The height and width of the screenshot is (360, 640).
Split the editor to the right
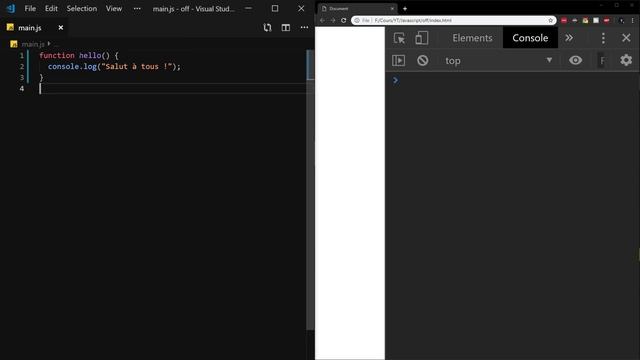286,27
